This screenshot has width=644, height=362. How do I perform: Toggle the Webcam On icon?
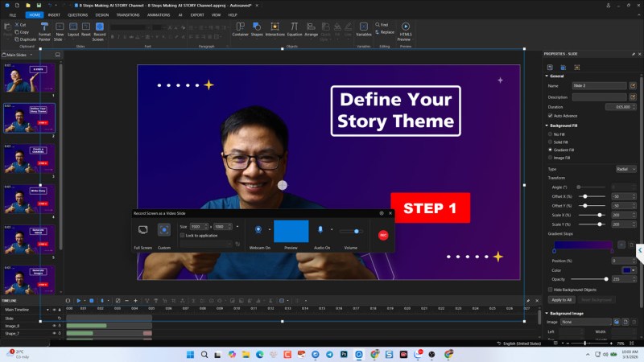click(x=258, y=230)
